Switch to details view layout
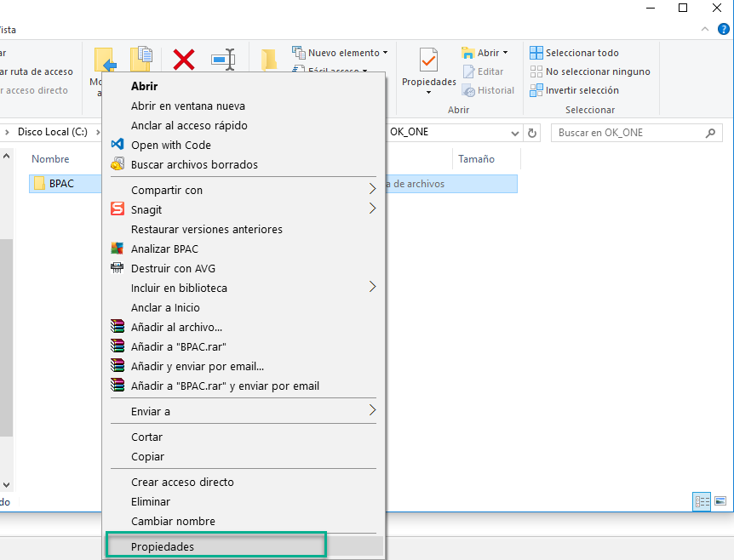734x560 pixels. 702,502
